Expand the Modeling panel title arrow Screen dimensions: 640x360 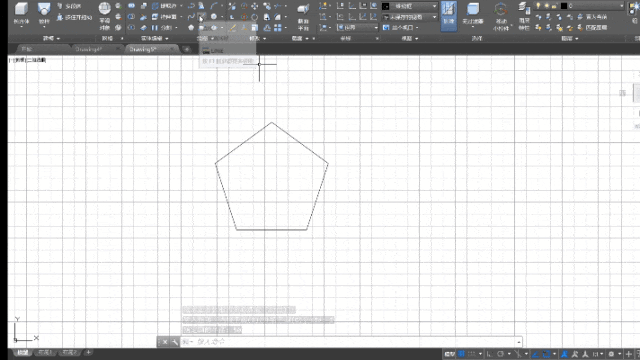click(x=58, y=38)
